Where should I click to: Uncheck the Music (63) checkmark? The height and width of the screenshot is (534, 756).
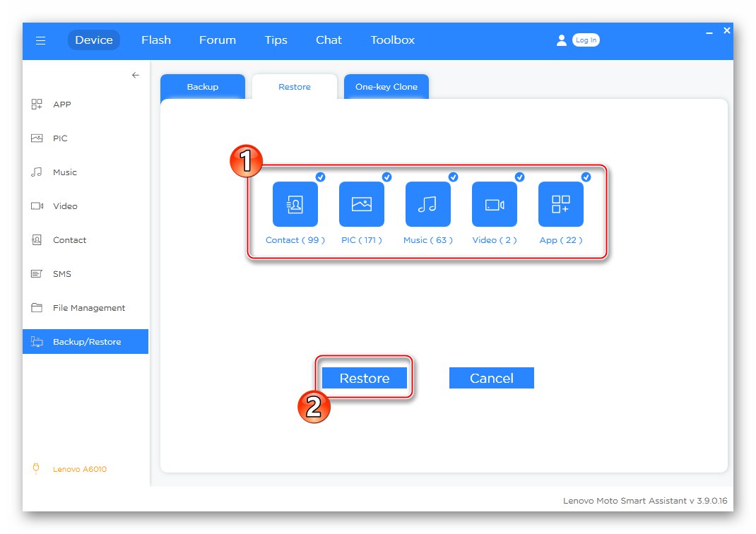point(453,177)
